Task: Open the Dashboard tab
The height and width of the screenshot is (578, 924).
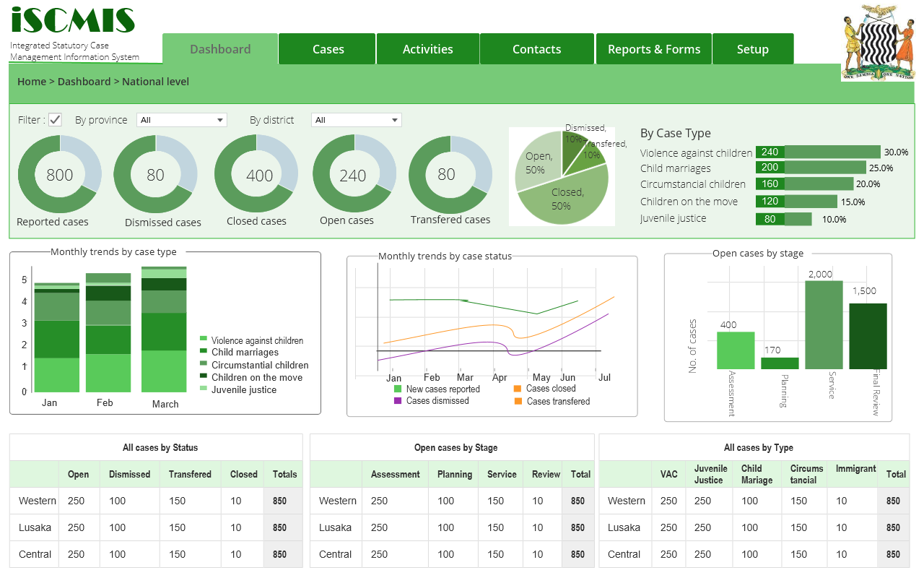Action: 220,49
